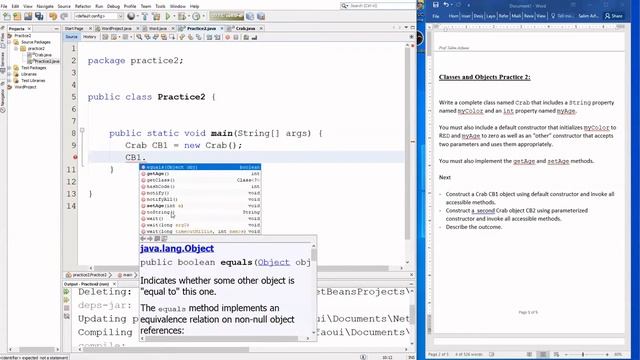Click the Debug Project icon
The height and width of the screenshot is (360, 640).
point(182,16)
